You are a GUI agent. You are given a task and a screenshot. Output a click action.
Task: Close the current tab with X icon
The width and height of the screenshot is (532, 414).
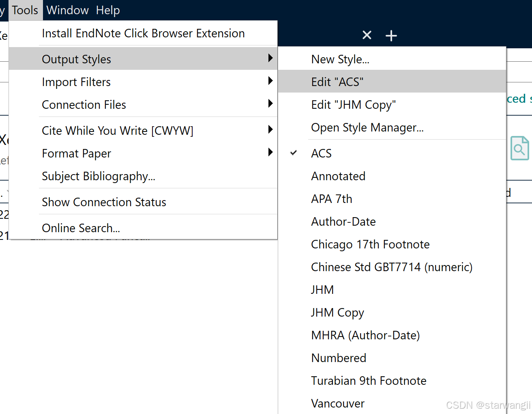pos(367,35)
